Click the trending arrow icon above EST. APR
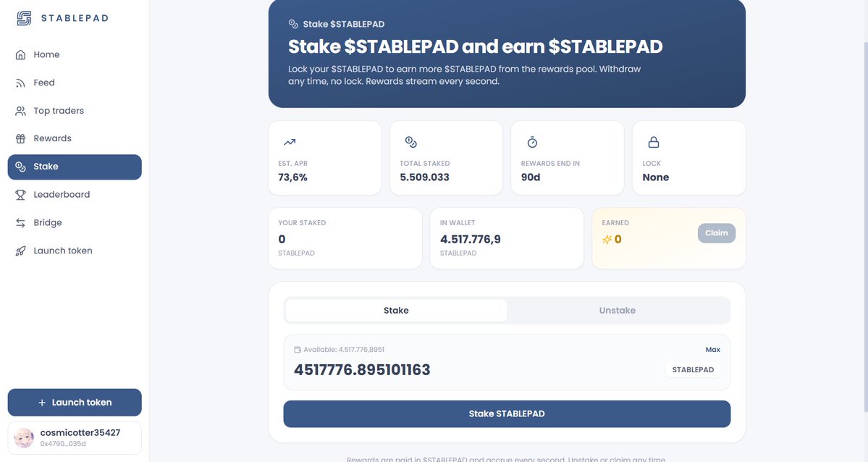Viewport: 868px width, 462px height. (x=290, y=143)
